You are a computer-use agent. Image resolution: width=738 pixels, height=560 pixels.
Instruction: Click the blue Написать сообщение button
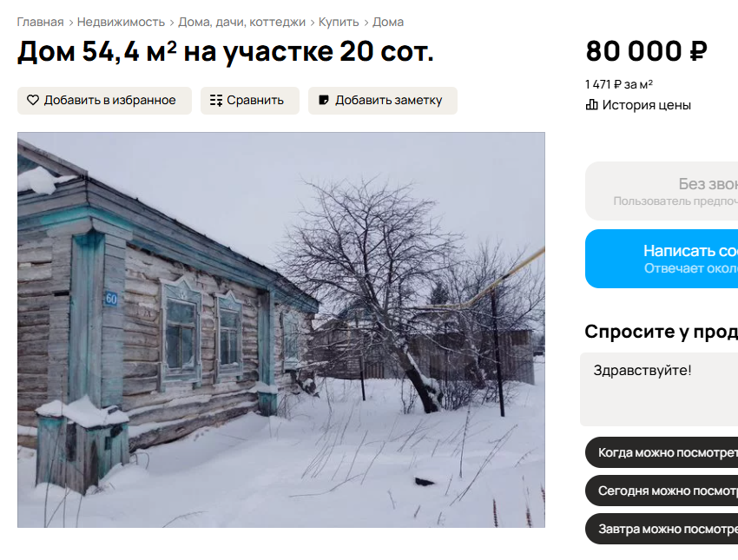tap(662, 259)
